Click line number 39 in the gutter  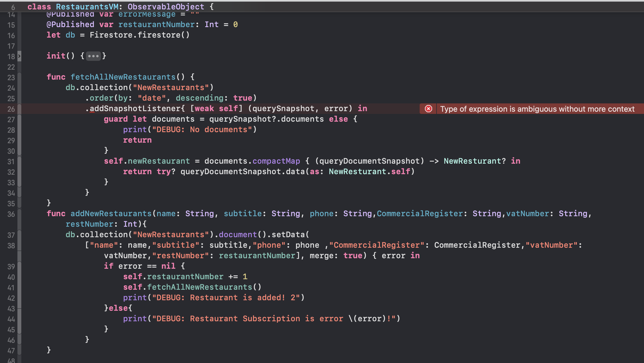coord(11,267)
